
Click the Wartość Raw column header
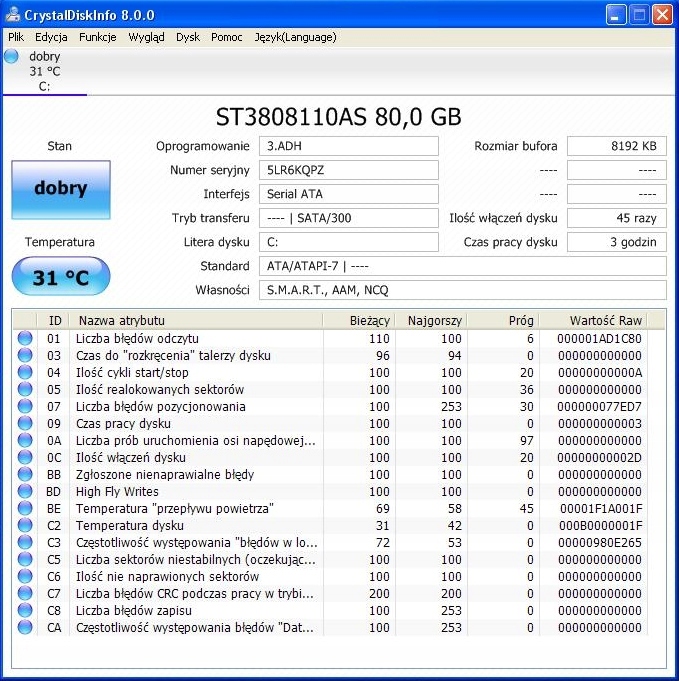pyautogui.click(x=593, y=321)
